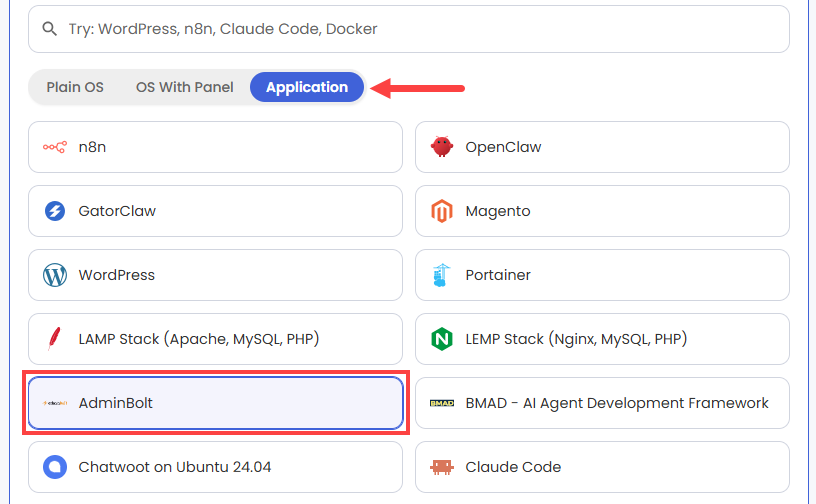Click the Portainer crane icon
Image resolution: width=816 pixels, height=504 pixels.
point(441,275)
